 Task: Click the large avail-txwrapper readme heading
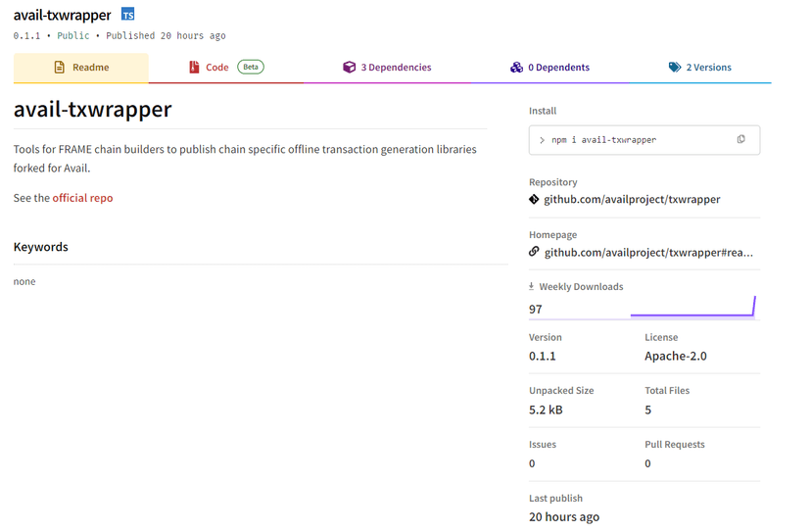click(93, 109)
